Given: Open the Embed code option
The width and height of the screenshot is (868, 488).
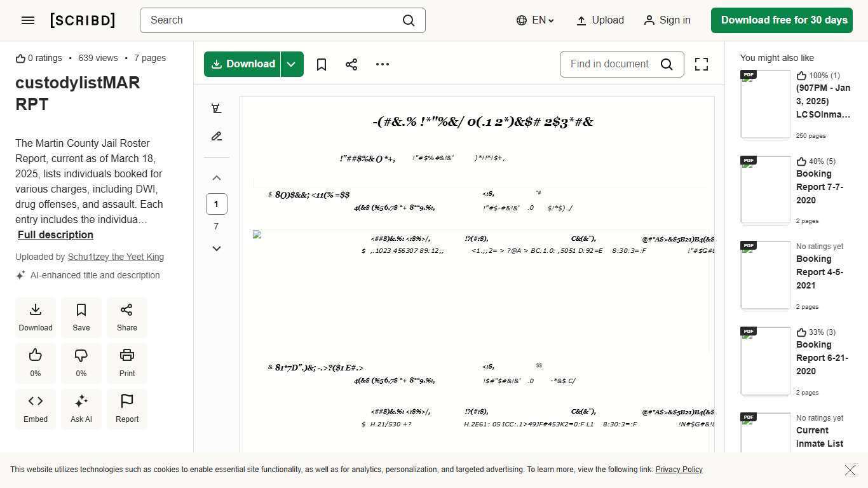Looking at the screenshot, I should 36,409.
